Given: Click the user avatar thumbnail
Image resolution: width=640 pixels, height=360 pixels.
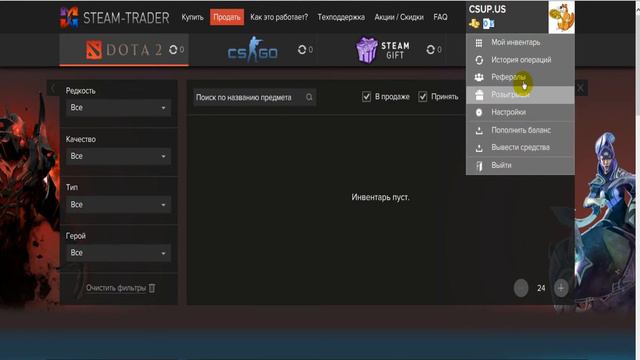Looking at the screenshot, I should click(x=561, y=17).
